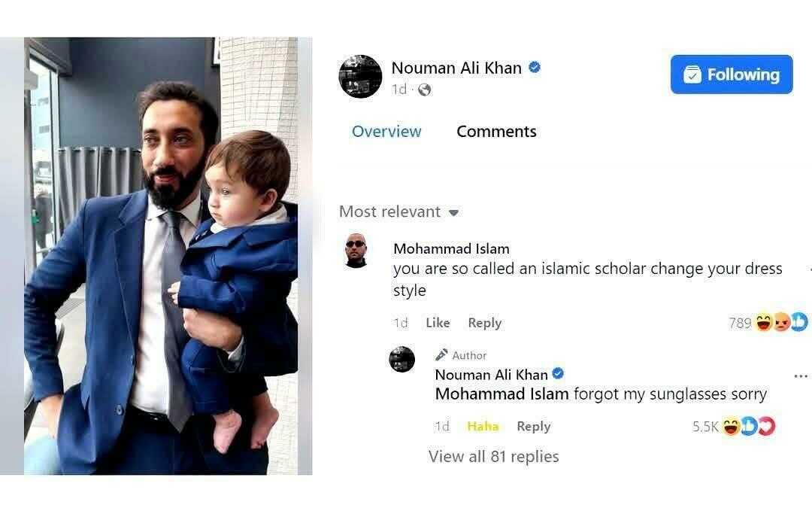Open the Most relevant sort dropdown
The height and width of the screenshot is (511, 812).
(x=398, y=211)
